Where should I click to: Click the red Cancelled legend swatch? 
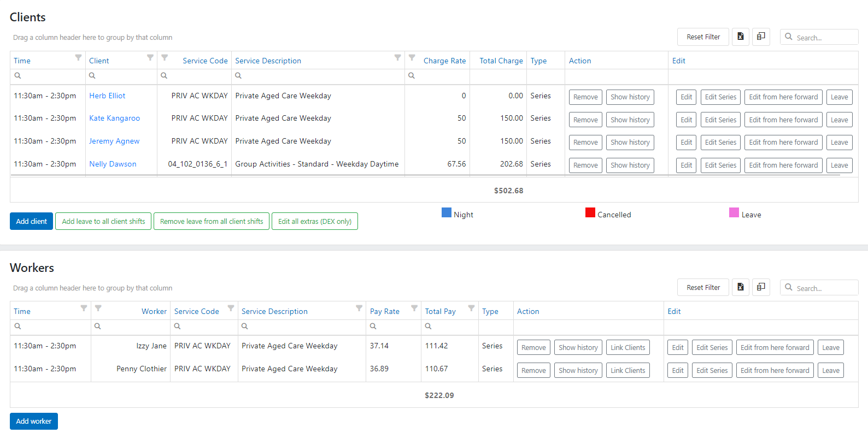(590, 212)
